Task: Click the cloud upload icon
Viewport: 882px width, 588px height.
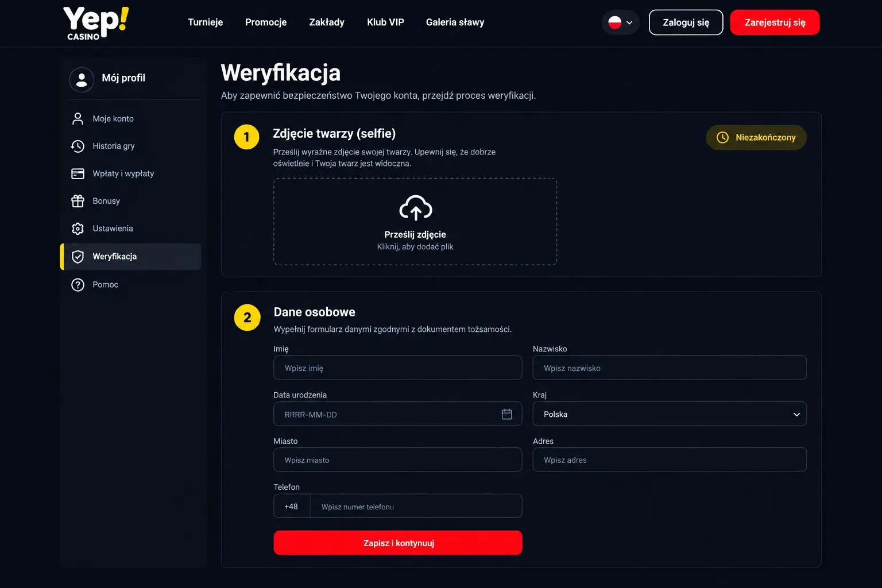Action: click(415, 208)
